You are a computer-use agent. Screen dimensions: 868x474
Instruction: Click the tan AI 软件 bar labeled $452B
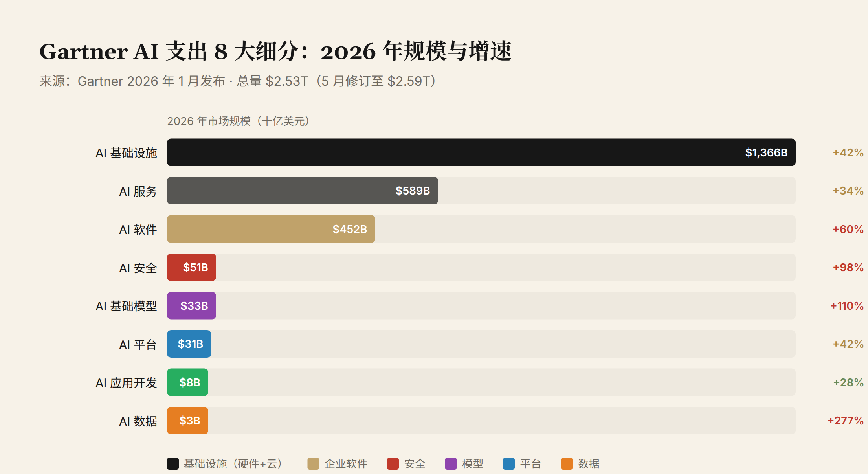coord(271,229)
